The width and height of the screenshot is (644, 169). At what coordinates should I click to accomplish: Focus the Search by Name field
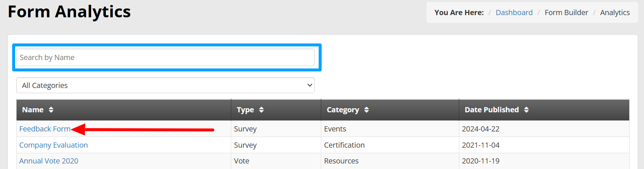165,57
